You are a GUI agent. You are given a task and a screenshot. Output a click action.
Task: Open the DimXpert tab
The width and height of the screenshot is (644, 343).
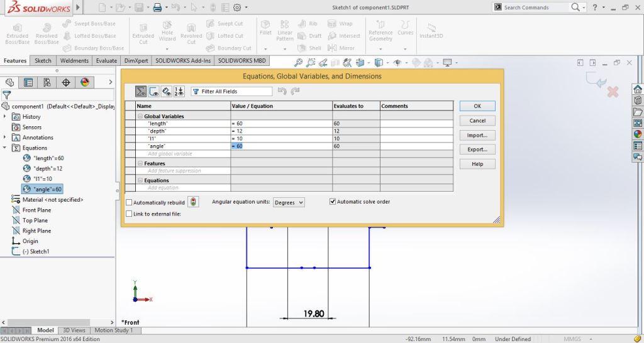click(x=136, y=61)
